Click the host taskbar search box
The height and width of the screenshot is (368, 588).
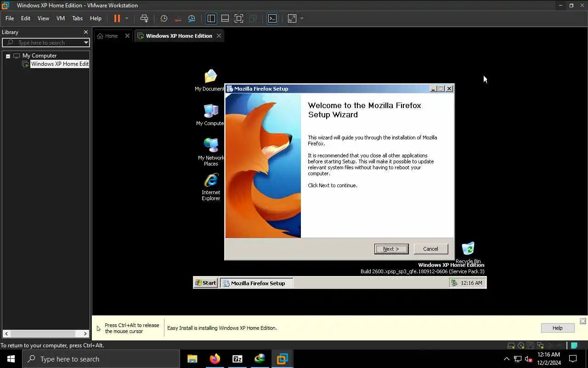tap(101, 359)
